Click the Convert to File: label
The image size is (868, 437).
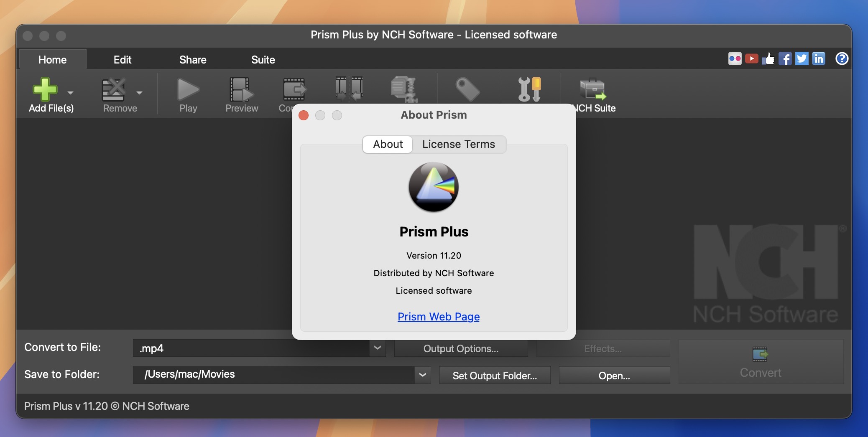click(63, 347)
